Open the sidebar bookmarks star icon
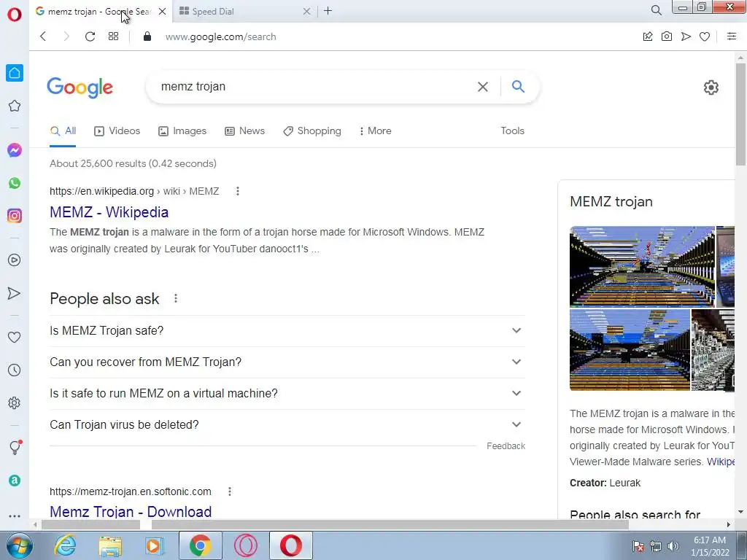 [x=15, y=106]
